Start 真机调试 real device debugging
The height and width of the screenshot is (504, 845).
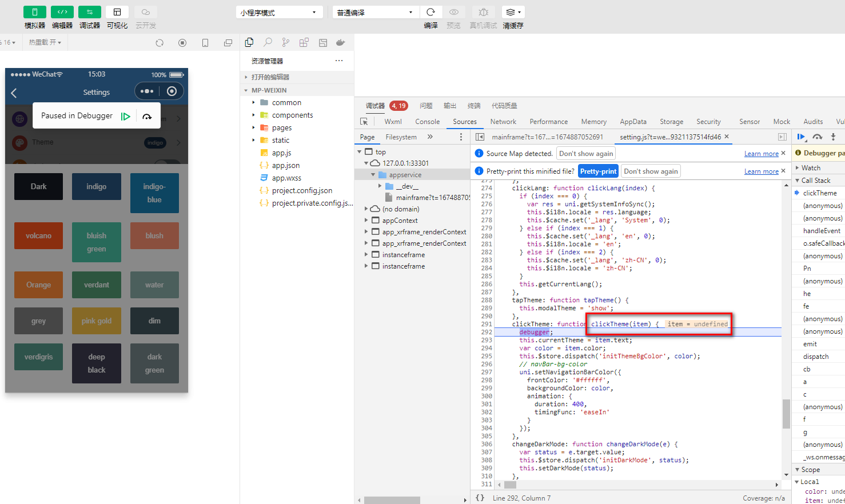[x=483, y=12]
